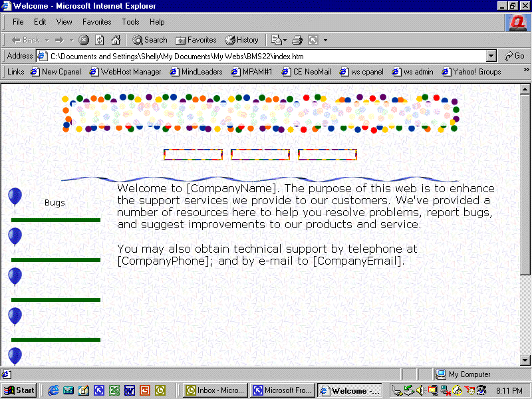Launch Excel from quick launch
The width and height of the screenshot is (532, 399).
point(114,390)
